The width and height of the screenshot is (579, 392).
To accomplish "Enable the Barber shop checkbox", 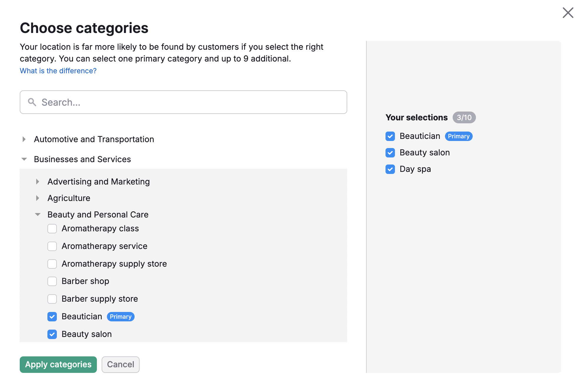I will (x=52, y=281).
